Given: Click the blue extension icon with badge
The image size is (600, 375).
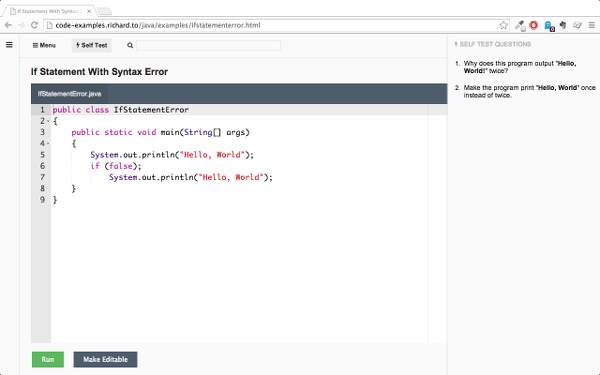Looking at the screenshot, I should tap(549, 26).
